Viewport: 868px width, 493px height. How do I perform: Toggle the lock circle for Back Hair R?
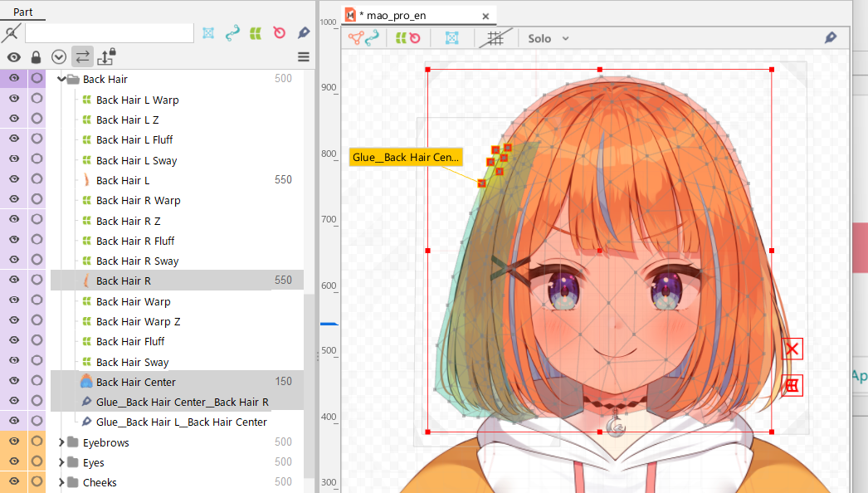coord(37,281)
